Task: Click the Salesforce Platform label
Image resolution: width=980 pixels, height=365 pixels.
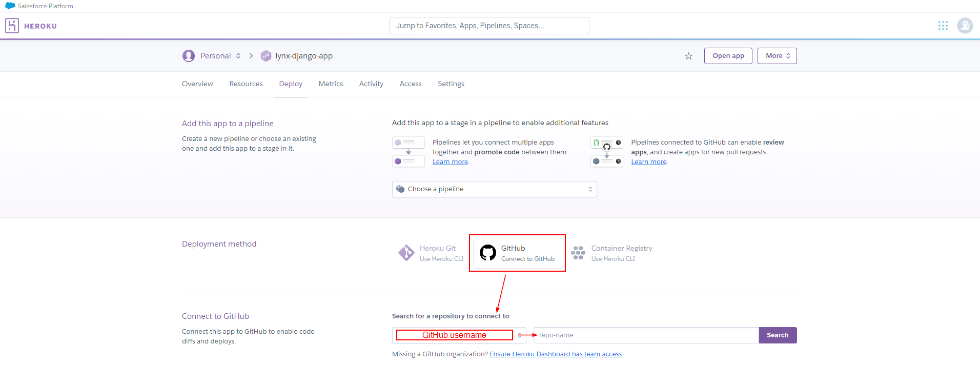Action: [x=46, y=6]
